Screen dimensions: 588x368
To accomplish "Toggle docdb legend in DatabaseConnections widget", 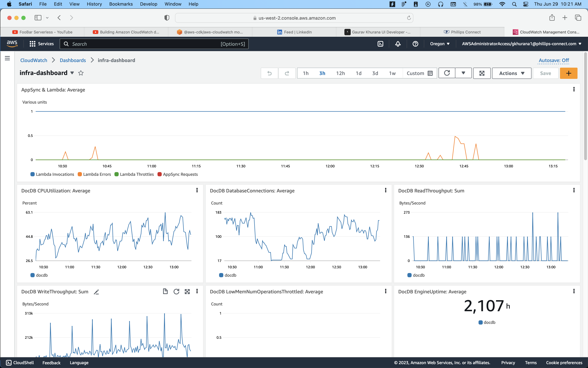I will click(228, 275).
